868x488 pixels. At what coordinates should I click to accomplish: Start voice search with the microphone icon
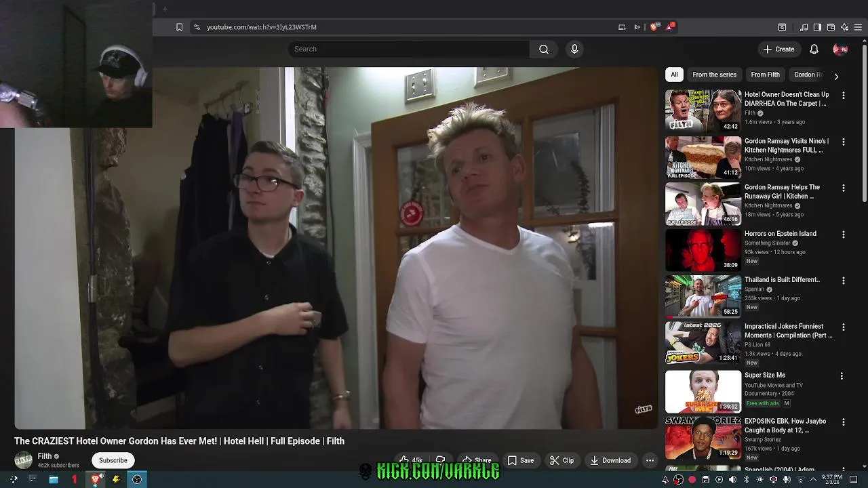pos(574,49)
